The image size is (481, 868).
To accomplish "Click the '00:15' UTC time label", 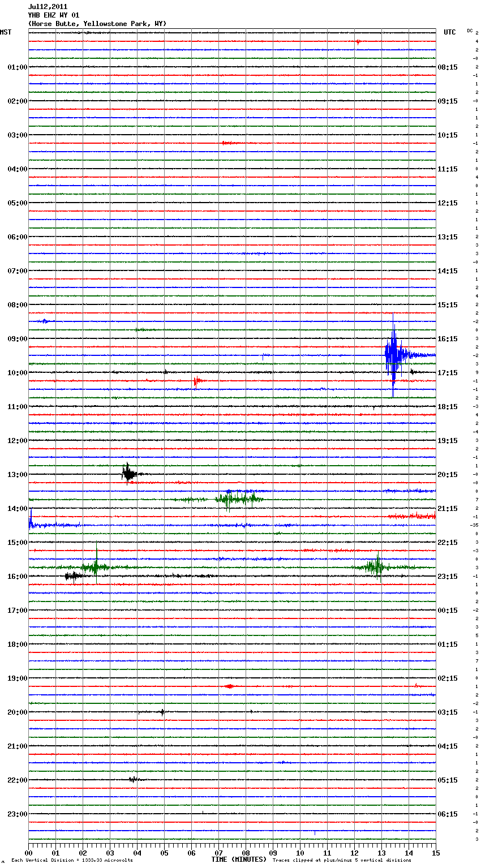I will click(448, 611).
